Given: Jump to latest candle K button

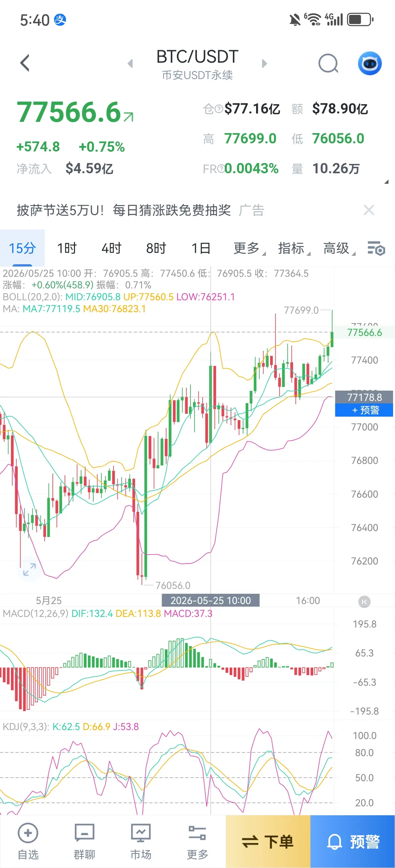Looking at the screenshot, I should 364,602.
